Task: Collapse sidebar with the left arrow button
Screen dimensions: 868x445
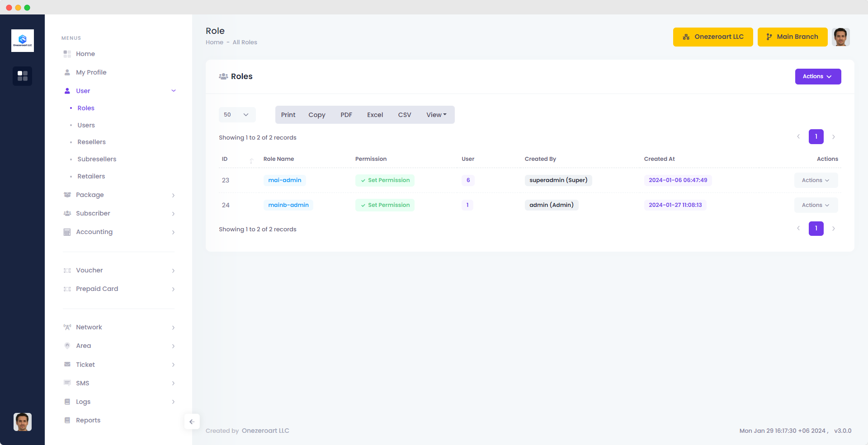Action: coord(192,422)
